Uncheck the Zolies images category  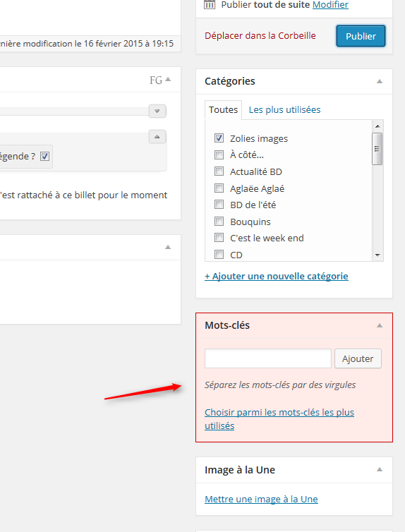pyautogui.click(x=219, y=138)
